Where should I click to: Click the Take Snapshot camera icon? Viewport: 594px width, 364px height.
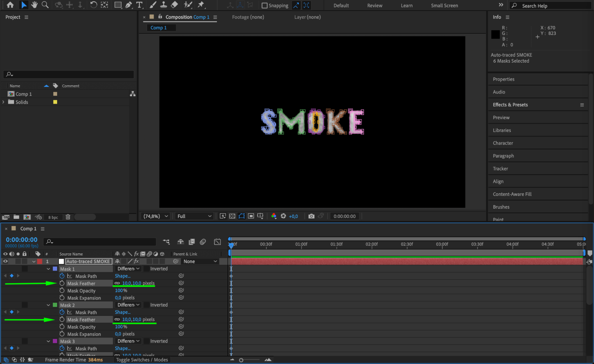click(x=311, y=216)
